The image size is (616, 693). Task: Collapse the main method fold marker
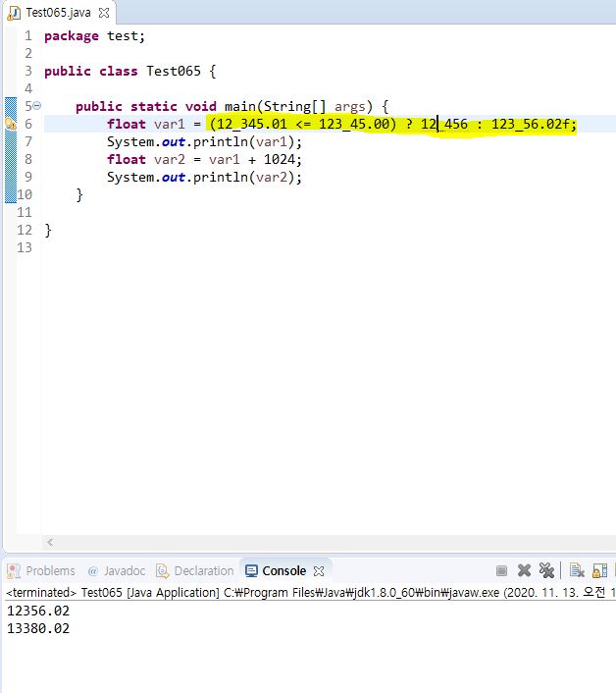[x=37, y=106]
